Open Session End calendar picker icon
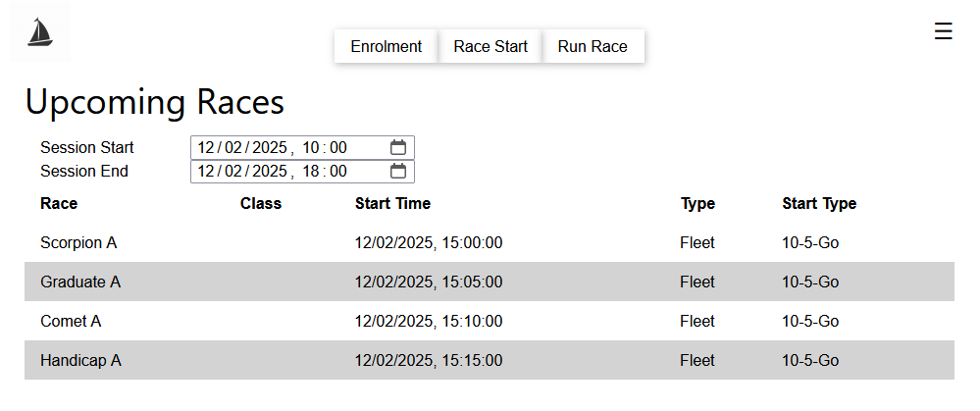This screenshot has width=980, height=411. coord(398,171)
